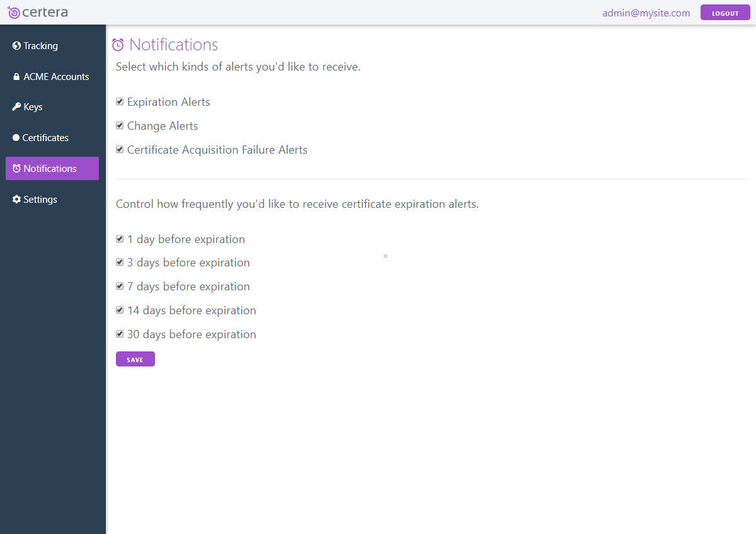Disable Certificate Acquisition Failure Alerts

[120, 149]
